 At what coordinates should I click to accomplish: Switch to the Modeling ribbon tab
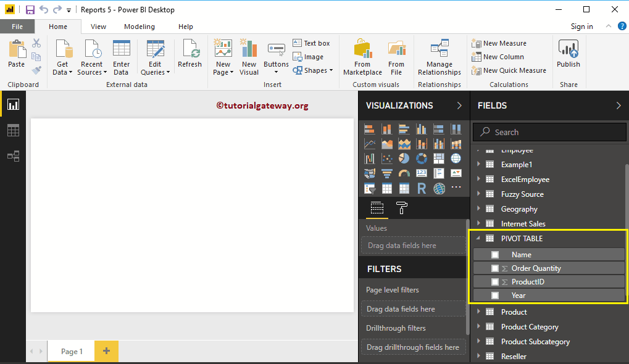(x=140, y=27)
